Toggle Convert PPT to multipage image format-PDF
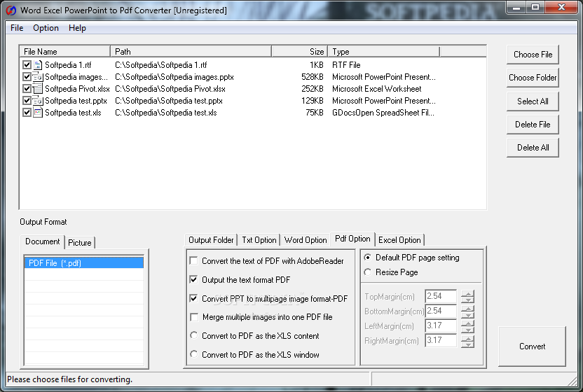 (x=193, y=298)
